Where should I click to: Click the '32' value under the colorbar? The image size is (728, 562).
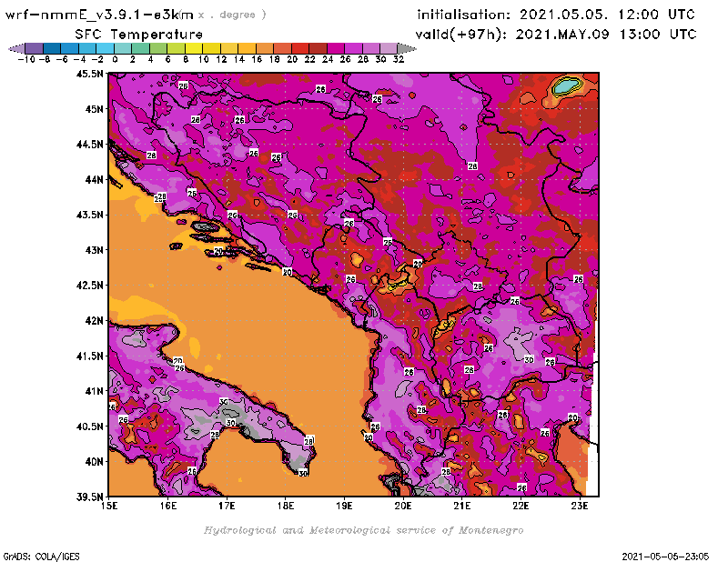click(x=399, y=59)
